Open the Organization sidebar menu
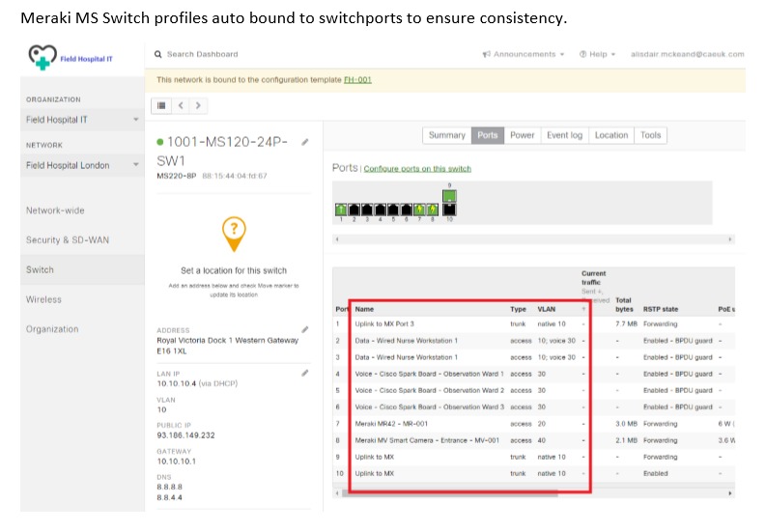The image size is (765, 532). 52,329
